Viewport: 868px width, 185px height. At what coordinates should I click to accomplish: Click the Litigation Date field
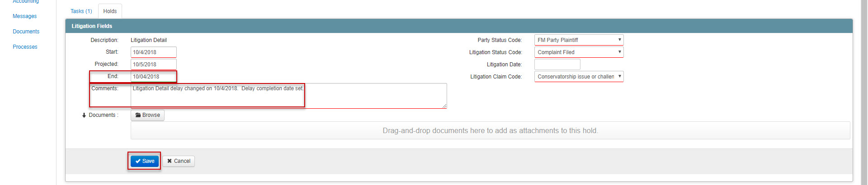tap(557, 65)
